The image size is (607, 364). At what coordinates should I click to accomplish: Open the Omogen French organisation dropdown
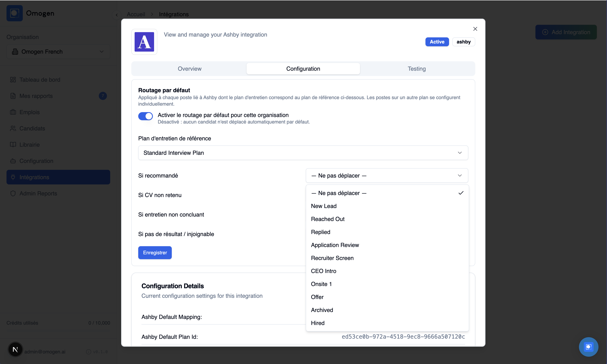58,52
